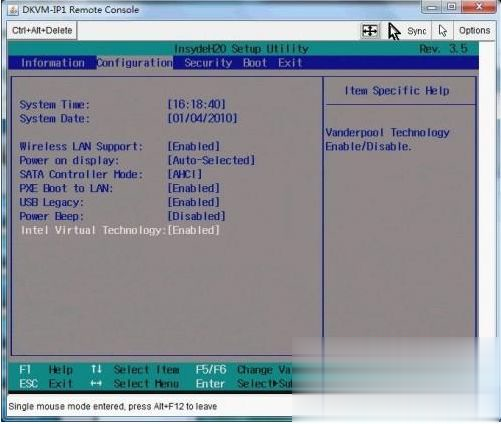Click the single mouse mode status message
The width and height of the screenshot is (501, 424).
coord(113,406)
